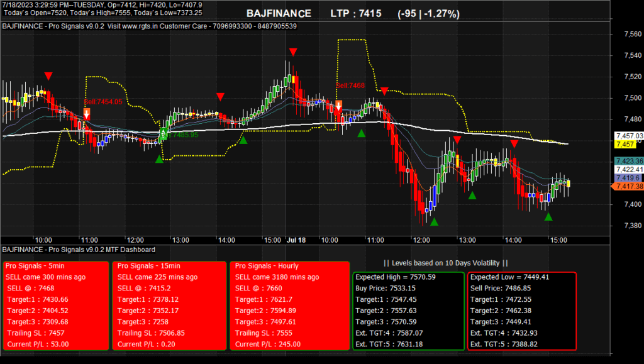Click the green up triangle near 15:00 on Jul 18
This screenshot has width=644, height=364.
click(548, 217)
